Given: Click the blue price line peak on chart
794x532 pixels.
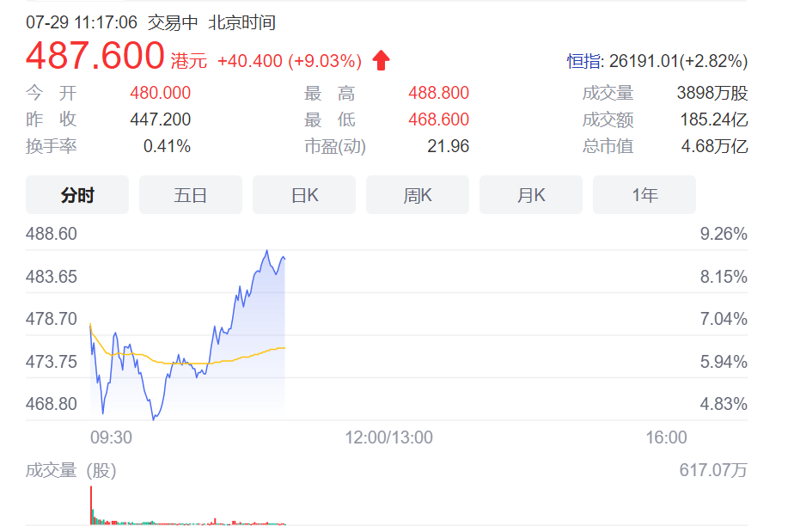Looking at the screenshot, I should point(267,252).
